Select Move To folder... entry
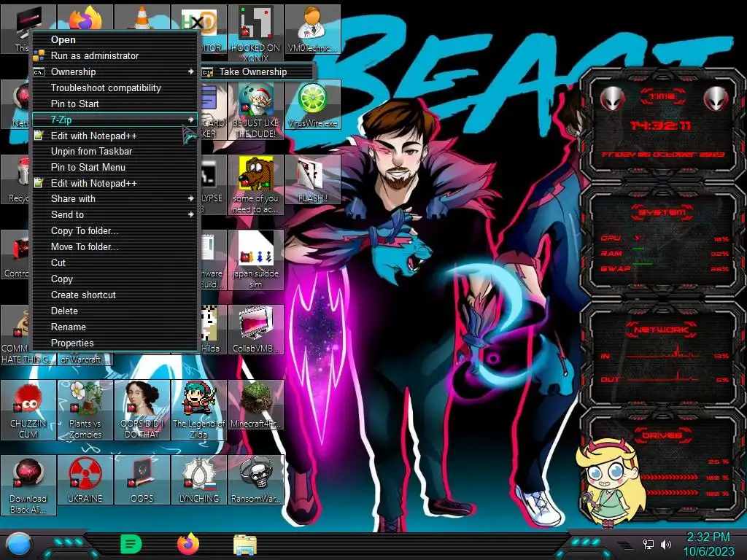This screenshot has width=747, height=560. coord(115,246)
